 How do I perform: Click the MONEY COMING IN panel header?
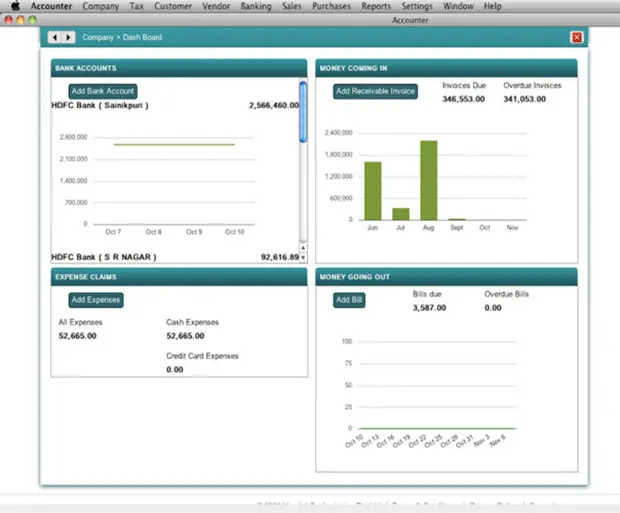click(x=446, y=68)
